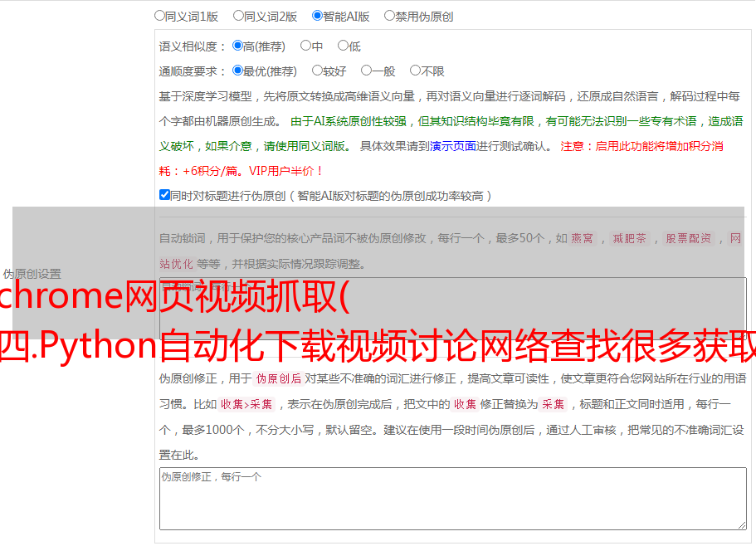Click the red text VIP用户半价！
Image resolution: width=756 pixels, height=546 pixels.
[x=286, y=171]
